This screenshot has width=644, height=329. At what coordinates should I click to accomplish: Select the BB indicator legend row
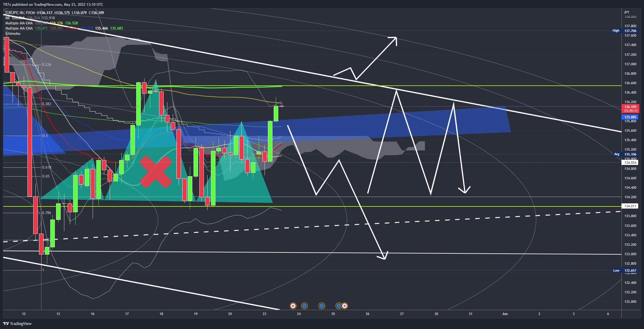(30, 18)
